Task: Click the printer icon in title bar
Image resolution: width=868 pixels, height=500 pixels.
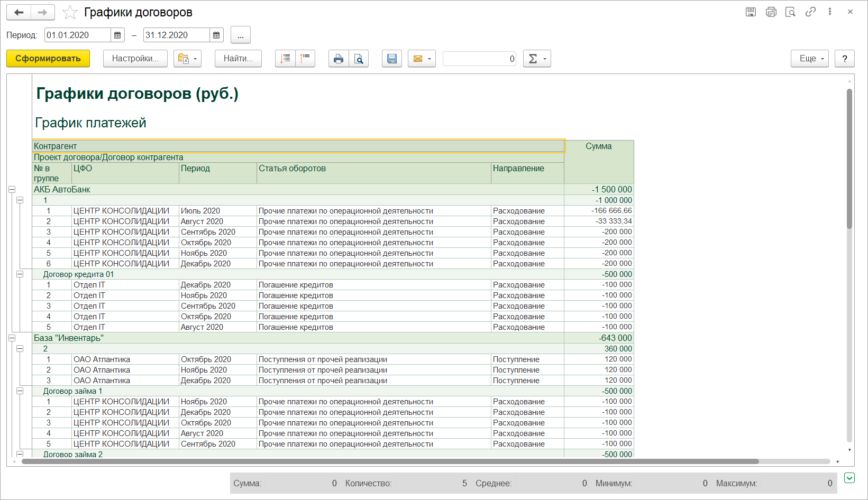Action: click(771, 12)
